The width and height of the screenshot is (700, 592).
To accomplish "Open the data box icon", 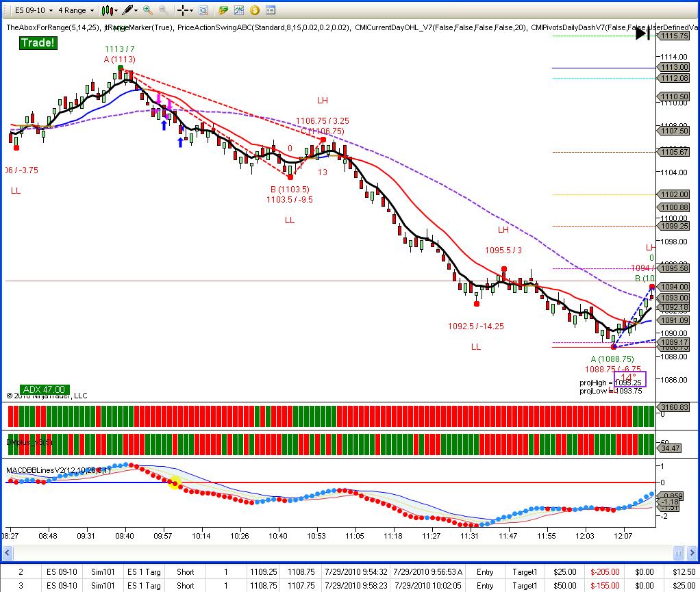I will coord(203,10).
